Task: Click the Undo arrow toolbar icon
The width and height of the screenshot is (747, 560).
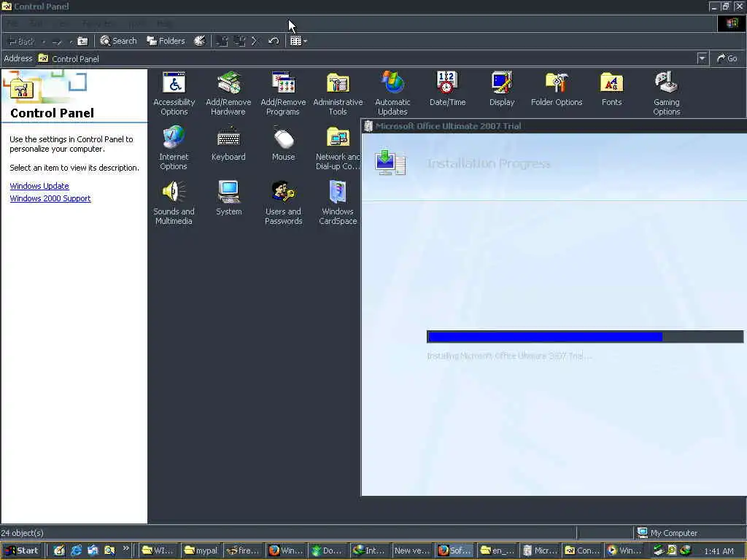Action: pos(274,42)
